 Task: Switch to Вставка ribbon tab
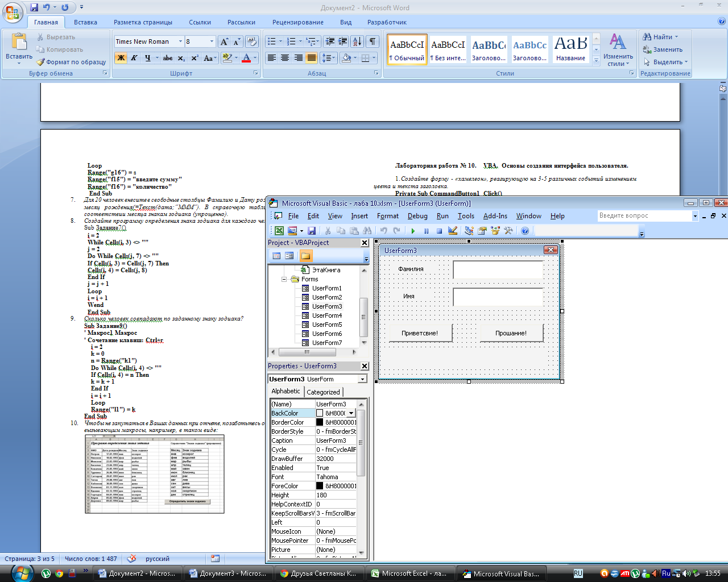click(x=85, y=22)
